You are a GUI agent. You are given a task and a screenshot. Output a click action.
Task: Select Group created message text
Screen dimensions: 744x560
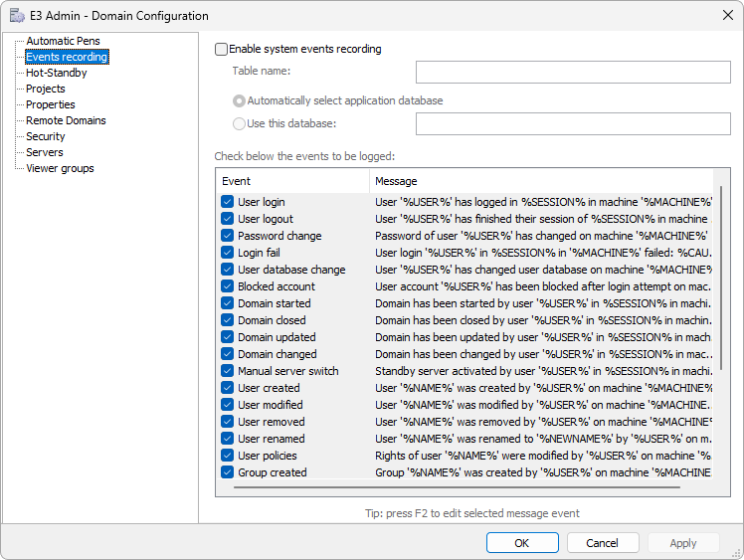543,472
